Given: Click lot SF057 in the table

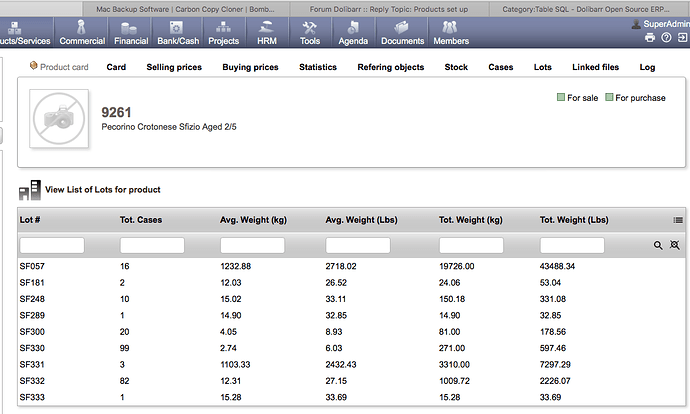Looking at the screenshot, I should (32, 266).
